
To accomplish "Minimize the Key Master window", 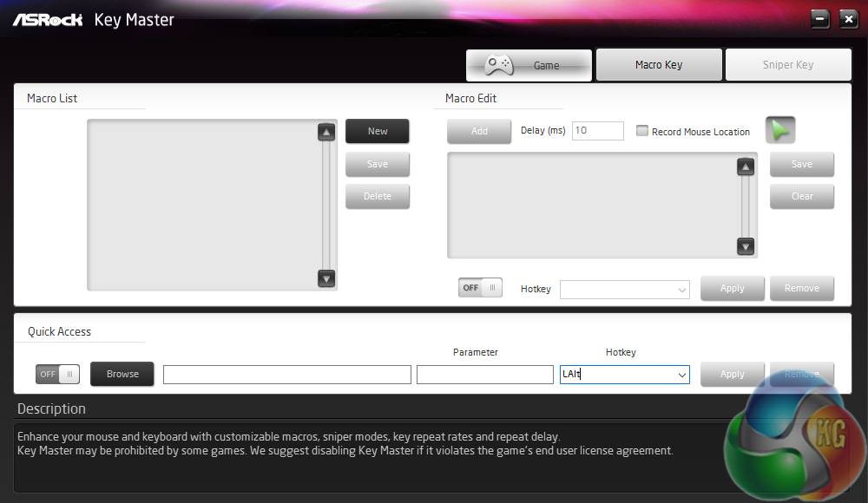I will click(820, 19).
